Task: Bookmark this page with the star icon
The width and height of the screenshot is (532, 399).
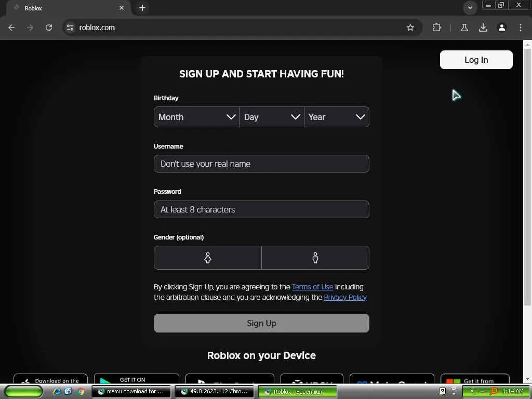Action: pyautogui.click(x=410, y=28)
